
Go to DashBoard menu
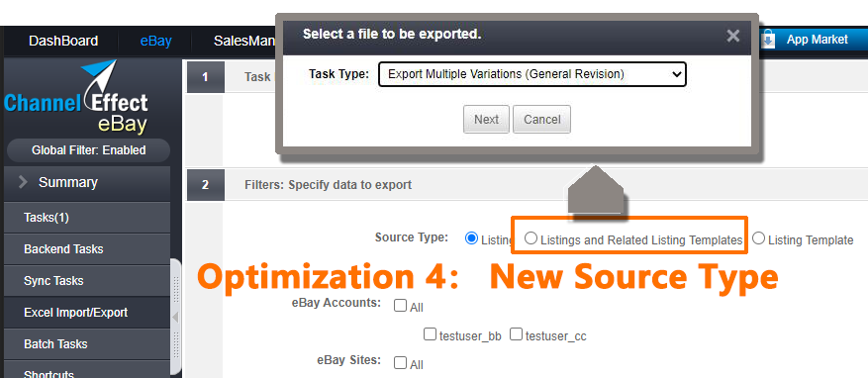pyautogui.click(x=63, y=41)
